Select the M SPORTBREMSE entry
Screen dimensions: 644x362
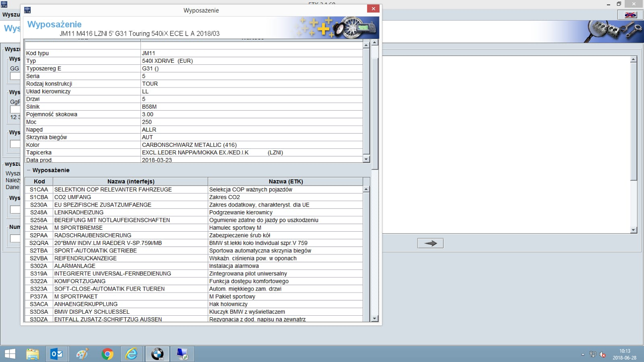(78, 228)
